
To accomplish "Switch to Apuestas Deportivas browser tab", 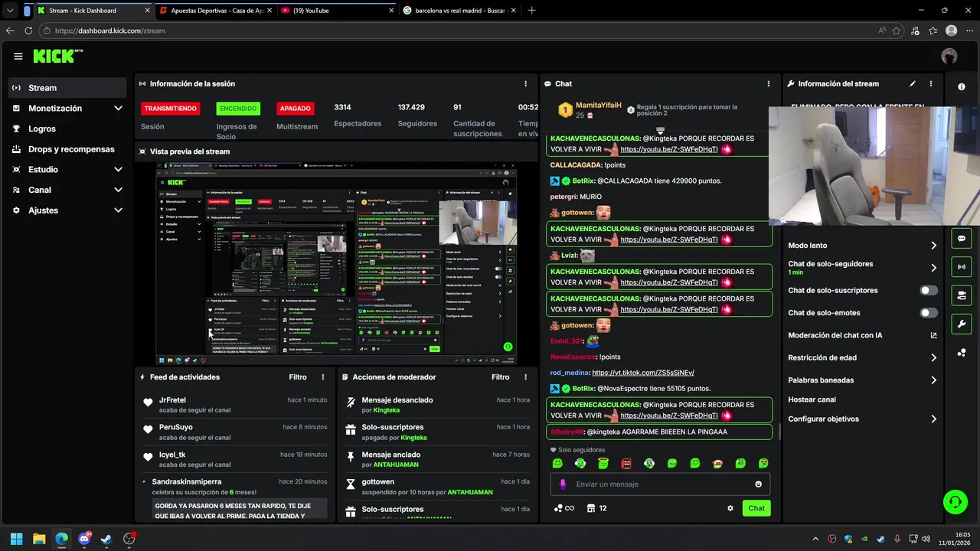I will (214, 11).
